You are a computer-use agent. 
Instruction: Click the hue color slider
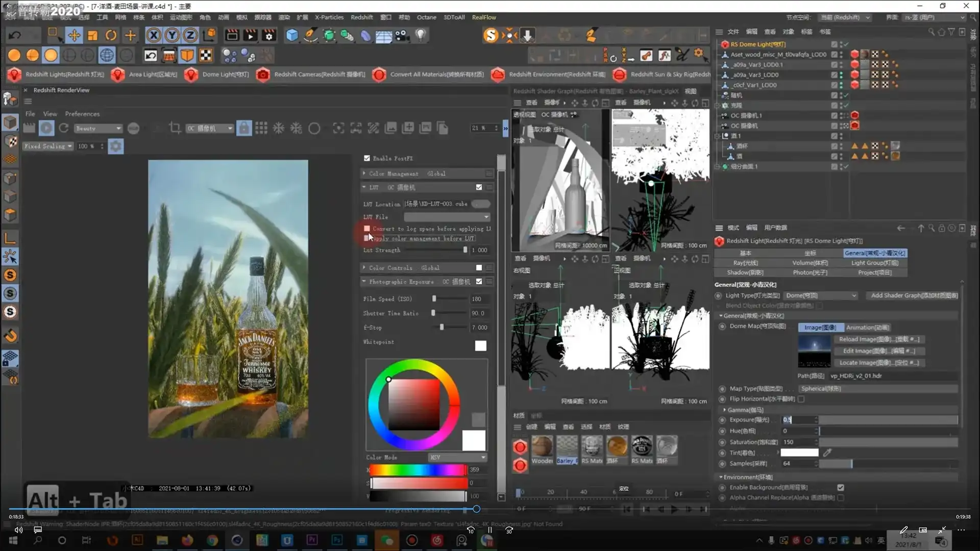[x=417, y=469]
